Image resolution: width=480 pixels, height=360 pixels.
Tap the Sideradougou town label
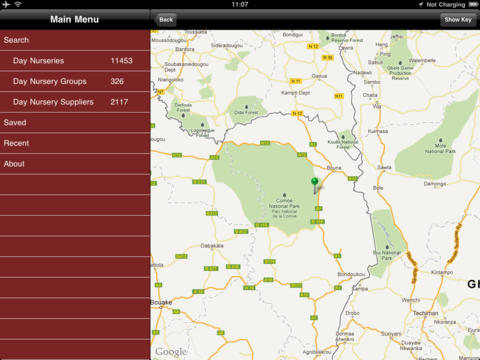pos(227,45)
